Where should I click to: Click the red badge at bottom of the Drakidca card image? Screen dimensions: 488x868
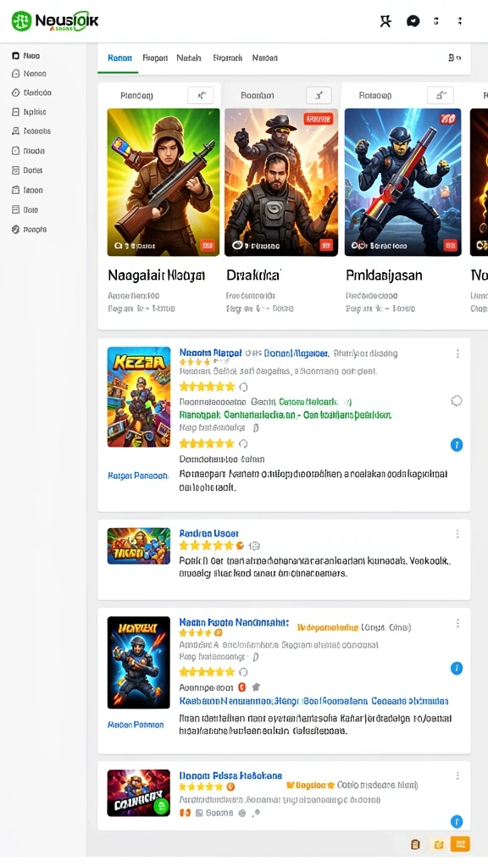pos(326,245)
